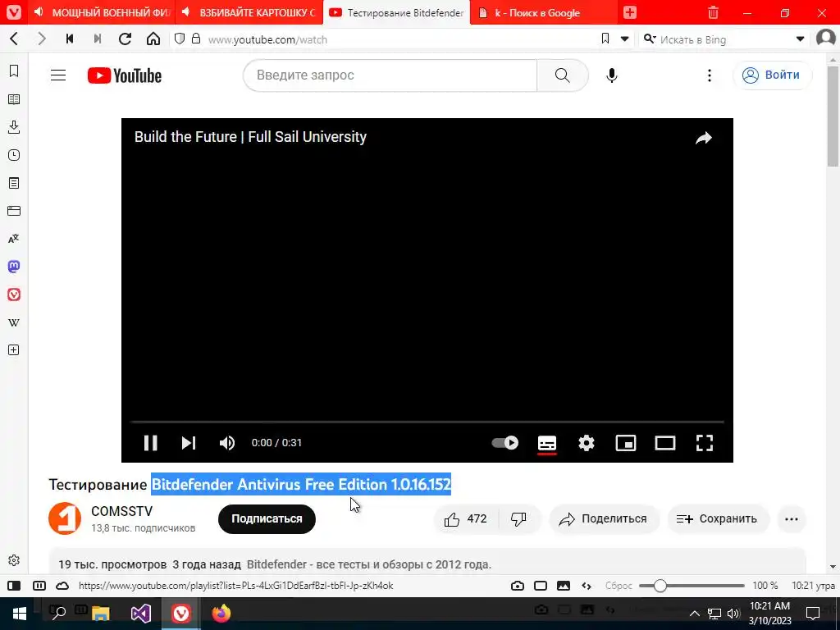Screen dimensions: 840x630
Task: Go back to the previous page
Action: [15, 39]
